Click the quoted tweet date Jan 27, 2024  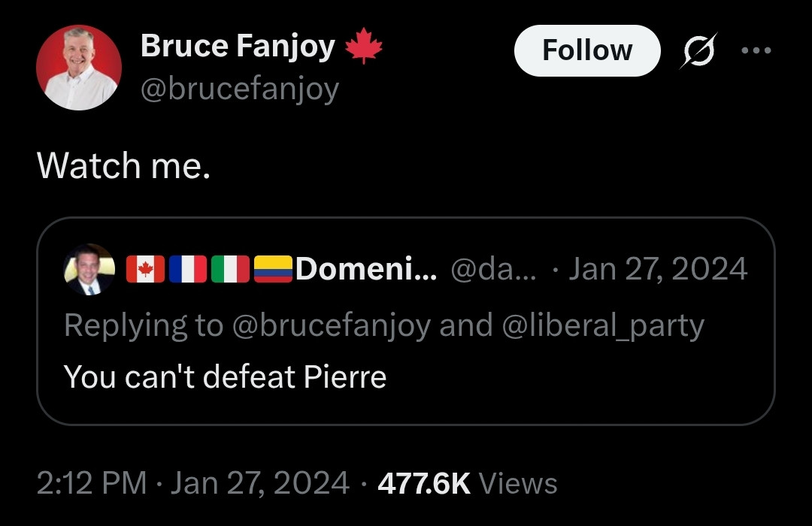(x=658, y=269)
